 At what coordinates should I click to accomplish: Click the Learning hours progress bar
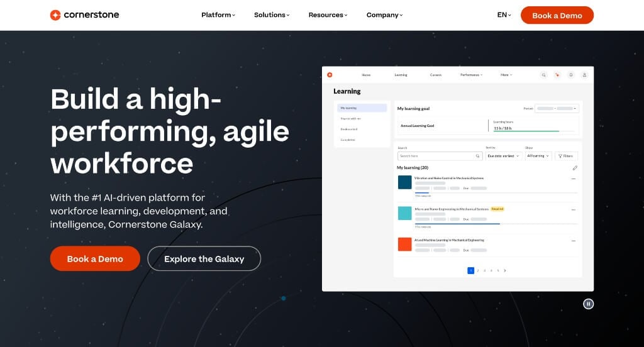[533, 131]
